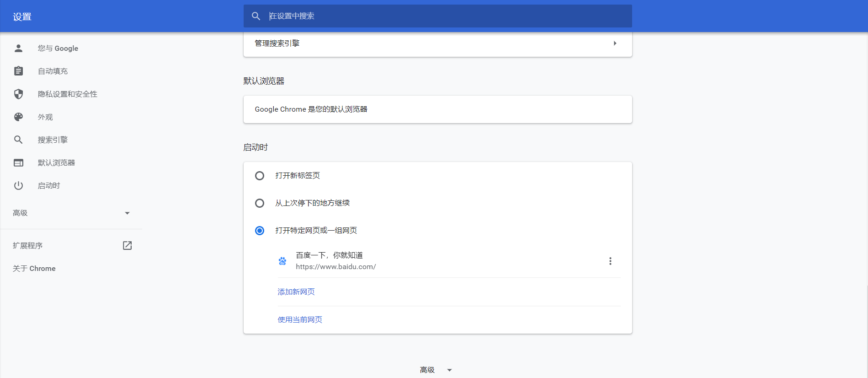Select the 从上次停下的地方继续 radio option
This screenshot has width=868, height=378.
(259, 203)
